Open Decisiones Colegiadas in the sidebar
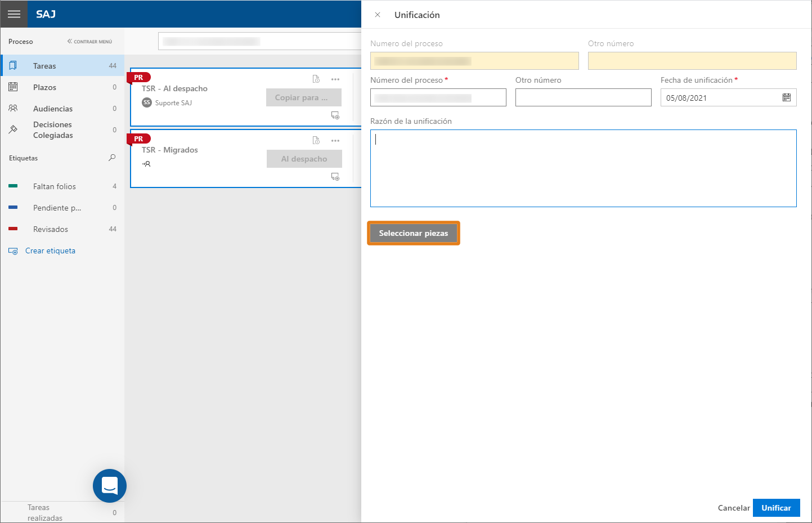 point(62,130)
